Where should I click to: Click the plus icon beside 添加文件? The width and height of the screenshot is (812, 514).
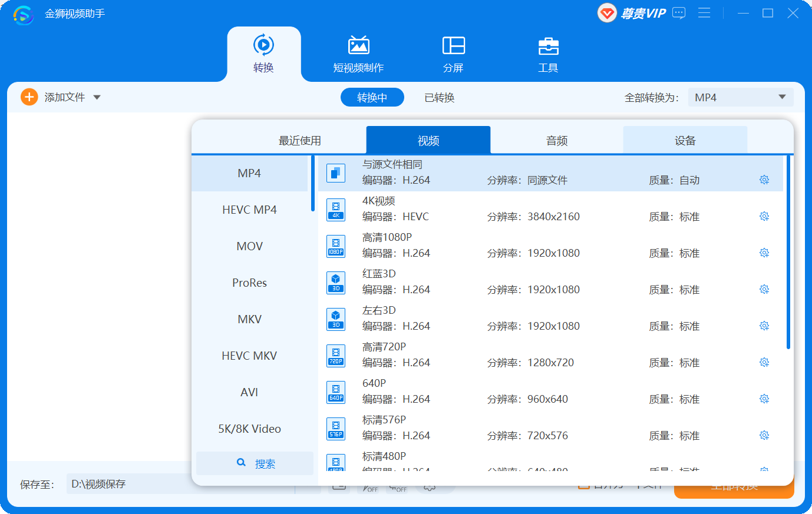[x=29, y=97]
